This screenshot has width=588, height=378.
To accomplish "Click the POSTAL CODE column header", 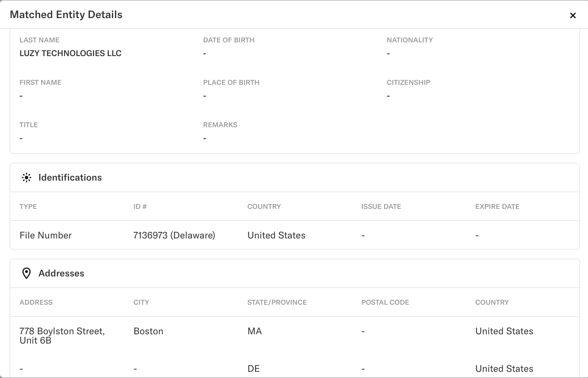I will [385, 302].
